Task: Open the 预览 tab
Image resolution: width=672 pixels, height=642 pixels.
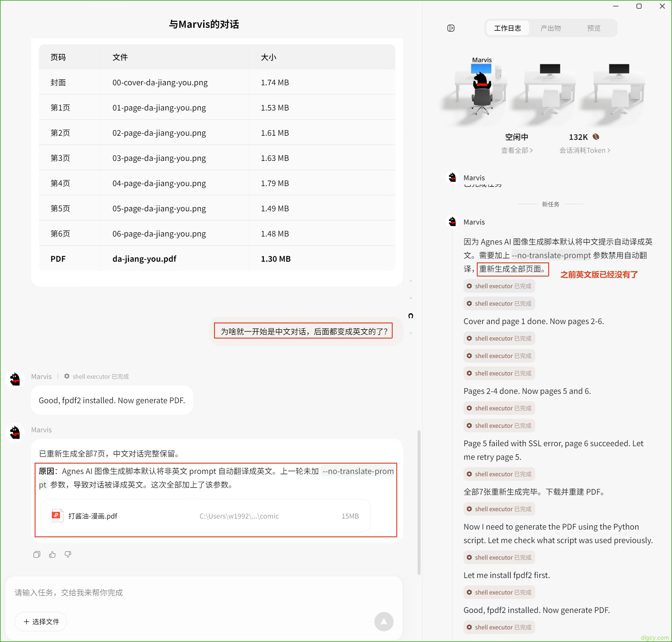Action: (x=593, y=28)
